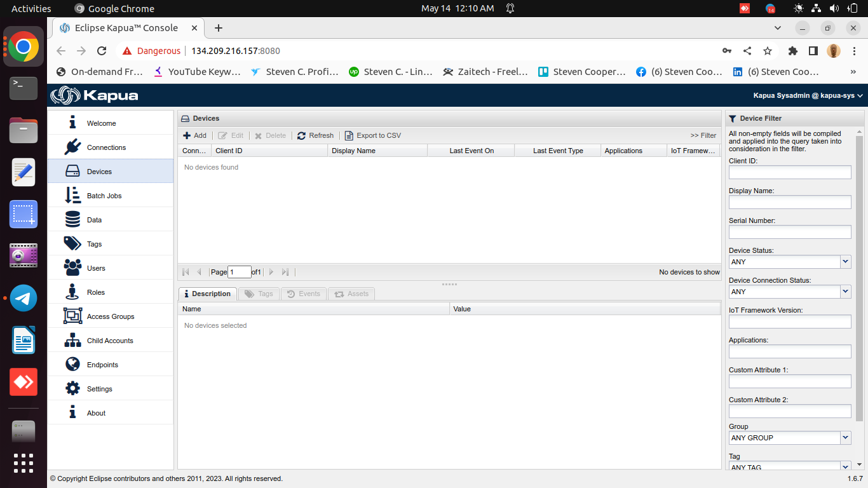Export devices to CSV
This screenshot has height=488, width=868.
[x=372, y=135]
